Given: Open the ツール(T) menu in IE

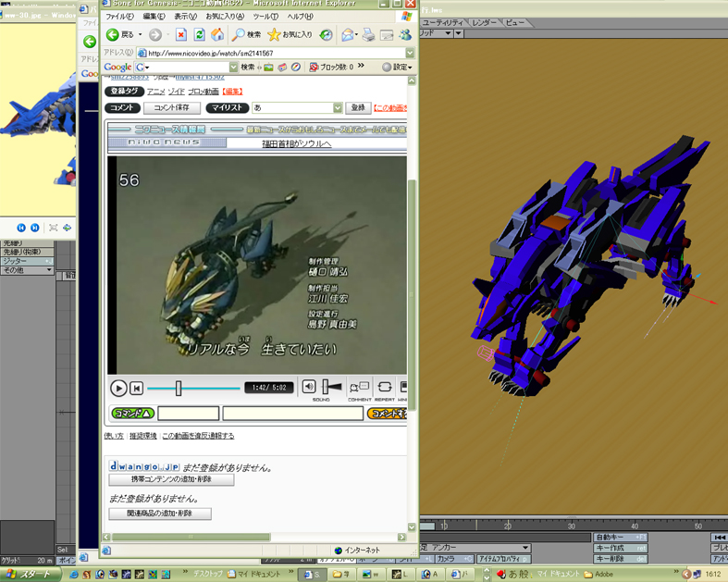Looking at the screenshot, I should (265, 17).
